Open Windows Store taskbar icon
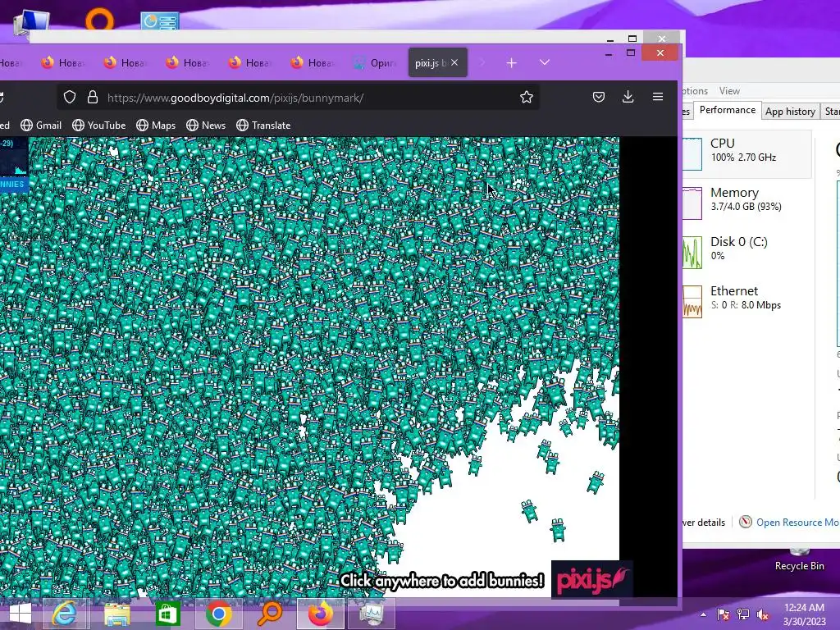Screen dimensions: 840x630 167,614
